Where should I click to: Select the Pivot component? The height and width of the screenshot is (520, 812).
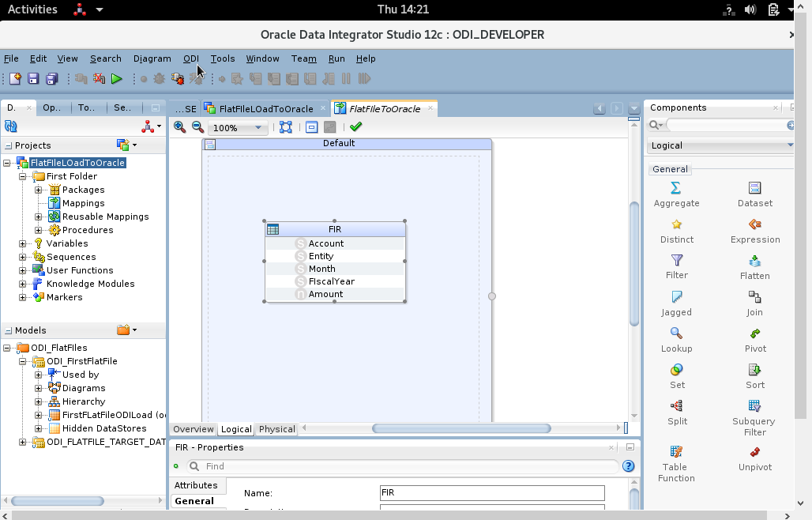754,339
